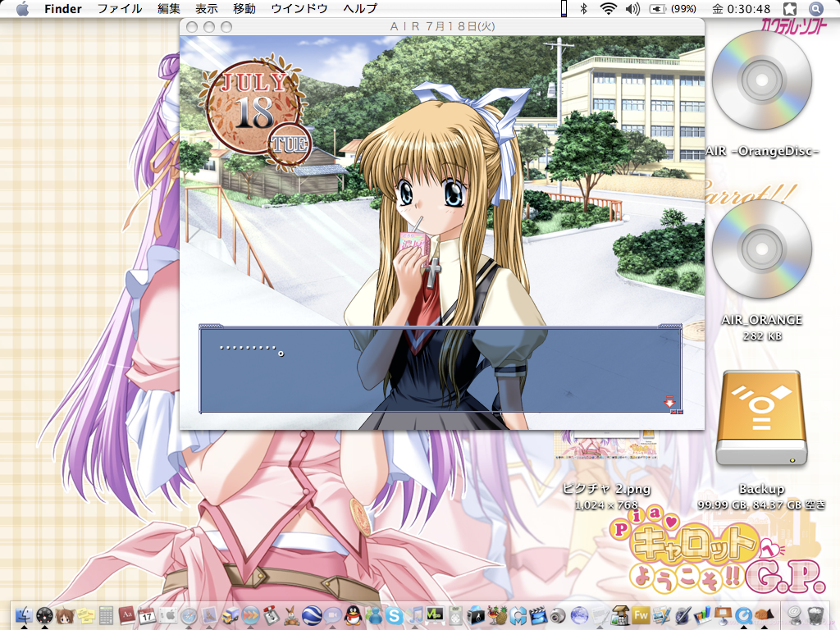Open the ウインドウ menu
The width and height of the screenshot is (840, 630).
(x=299, y=8)
